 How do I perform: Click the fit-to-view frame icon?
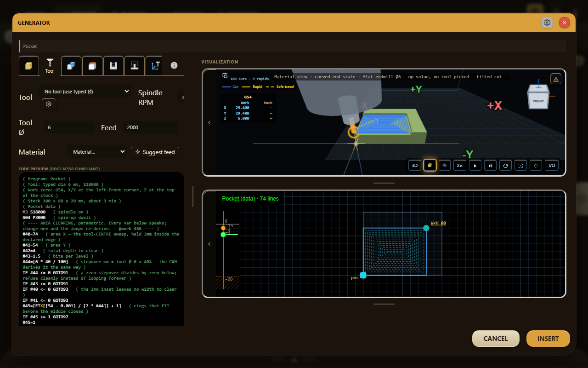[520, 165]
